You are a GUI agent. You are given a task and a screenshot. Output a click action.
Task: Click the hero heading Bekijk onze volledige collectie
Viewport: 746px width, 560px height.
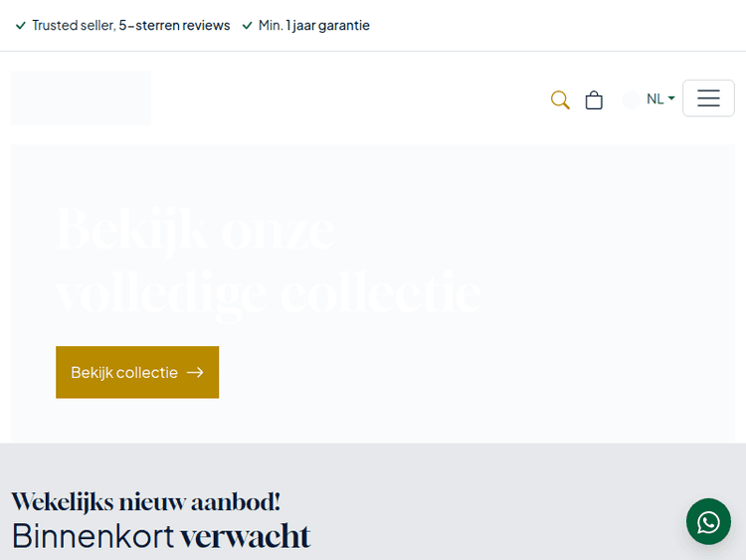pyautogui.click(x=269, y=261)
